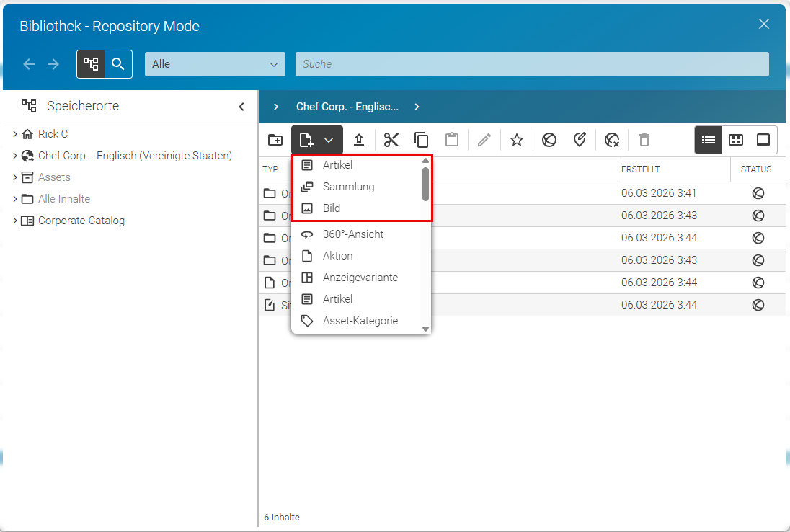The image size is (790, 532).
Task: Click the withdraw globe-with-x icon
Action: tap(612, 140)
